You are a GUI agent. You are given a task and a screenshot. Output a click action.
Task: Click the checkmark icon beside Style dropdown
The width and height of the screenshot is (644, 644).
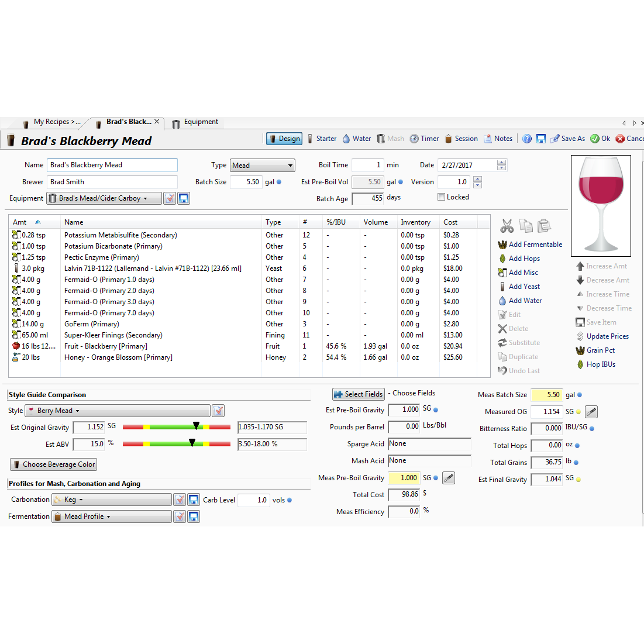tap(218, 411)
